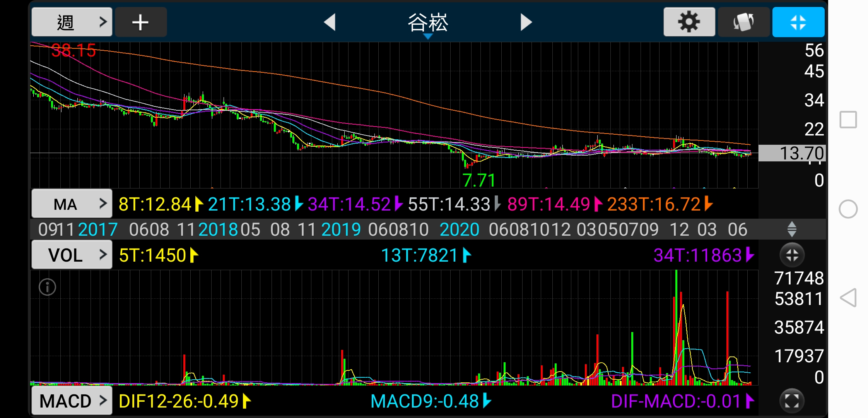Go to the previous stock arrow
The width and height of the screenshot is (868, 418).
point(330,22)
